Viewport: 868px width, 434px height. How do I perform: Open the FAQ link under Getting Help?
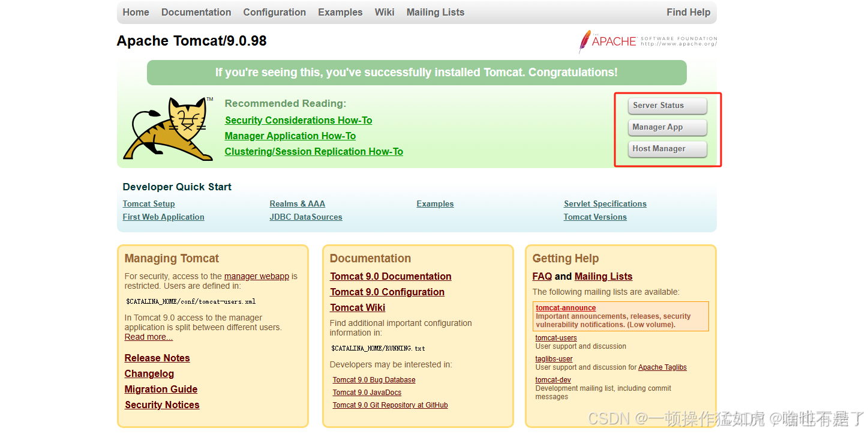click(542, 276)
